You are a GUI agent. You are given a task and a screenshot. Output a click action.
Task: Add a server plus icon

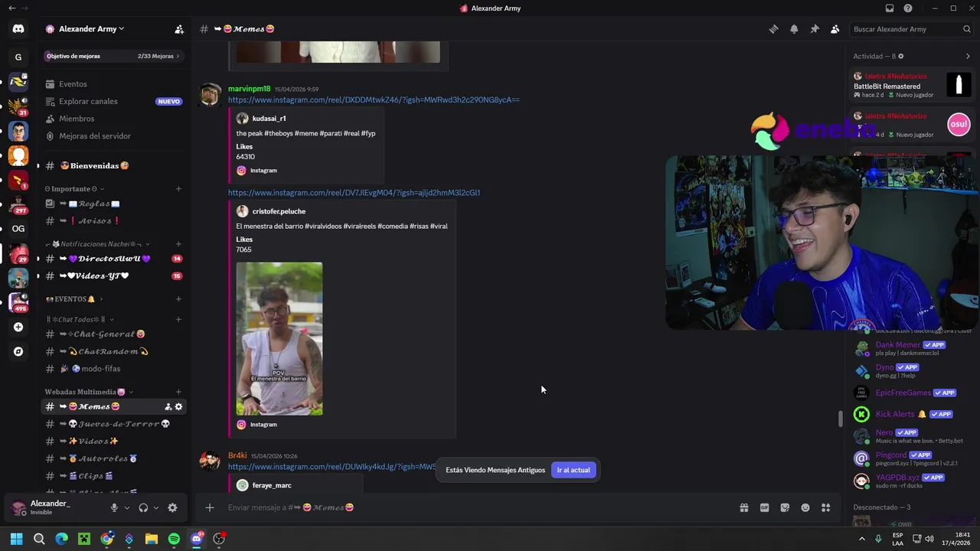[x=18, y=328]
